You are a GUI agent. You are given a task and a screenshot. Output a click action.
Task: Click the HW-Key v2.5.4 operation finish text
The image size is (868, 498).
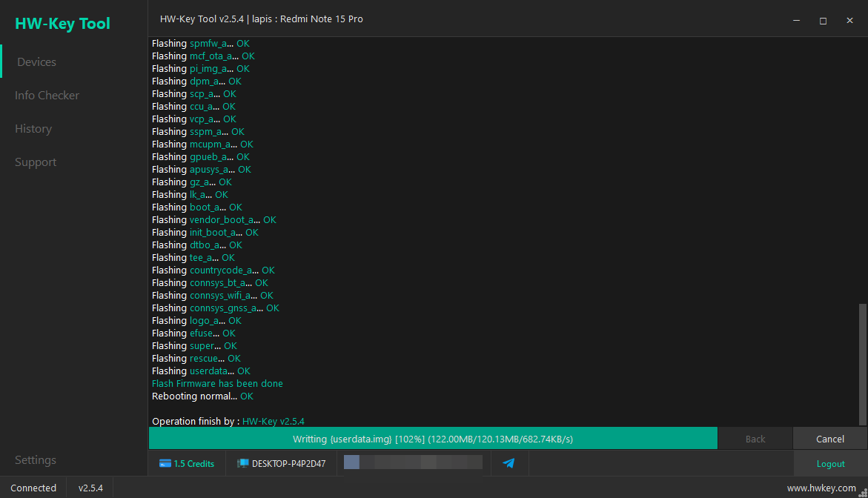(274, 421)
